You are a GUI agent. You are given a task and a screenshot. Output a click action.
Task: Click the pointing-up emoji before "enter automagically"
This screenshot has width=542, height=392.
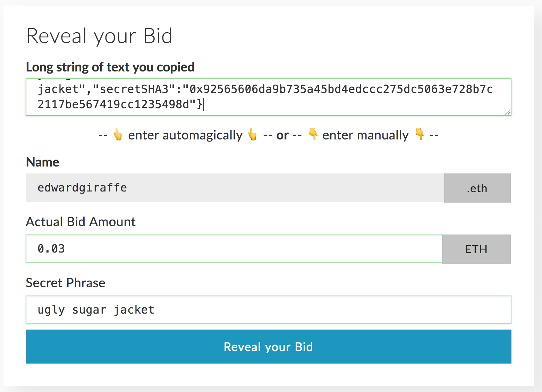(x=118, y=135)
